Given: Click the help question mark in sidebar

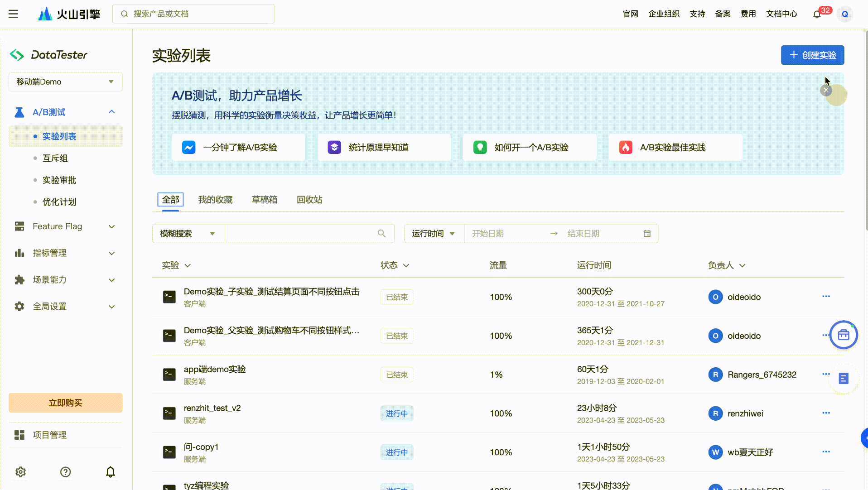Looking at the screenshot, I should tap(65, 472).
